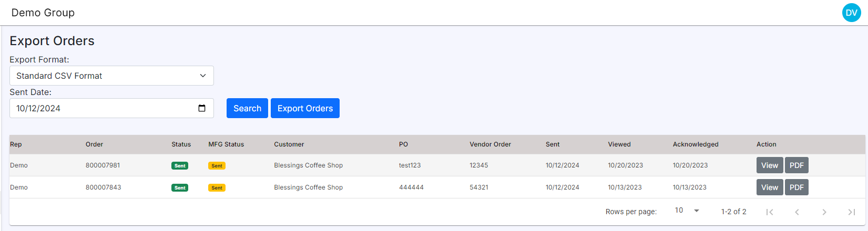Image resolution: width=868 pixels, height=231 pixels.
Task: Open the PDF for order 800007843
Action: [796, 187]
